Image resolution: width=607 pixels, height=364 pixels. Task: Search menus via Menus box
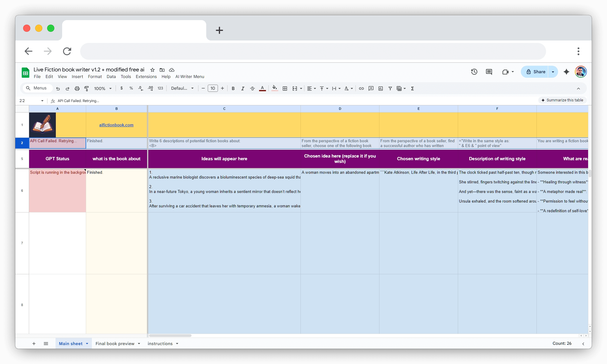pos(37,88)
